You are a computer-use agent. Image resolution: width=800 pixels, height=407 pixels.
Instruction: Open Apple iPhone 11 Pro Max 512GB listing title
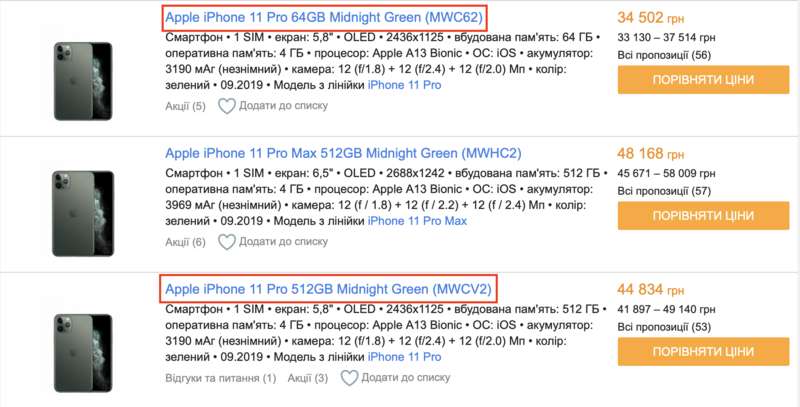coord(343,153)
